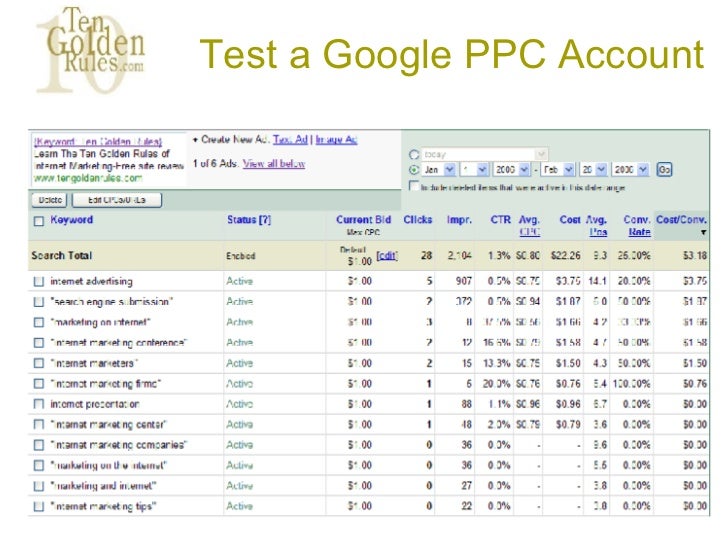Sort table by Cost column header
728x546 pixels.
coord(570,220)
